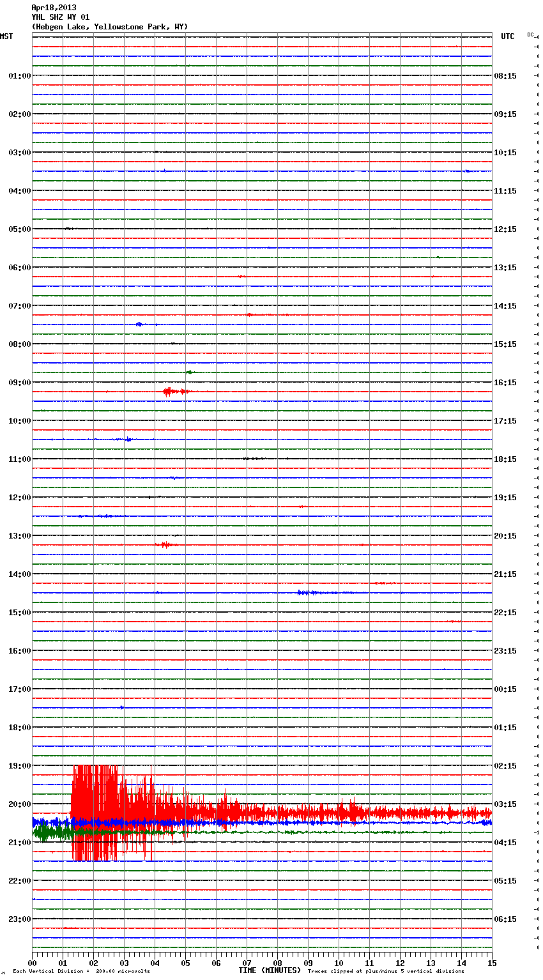
Task: Click the 16:15 UTC label
Action: tap(505, 383)
